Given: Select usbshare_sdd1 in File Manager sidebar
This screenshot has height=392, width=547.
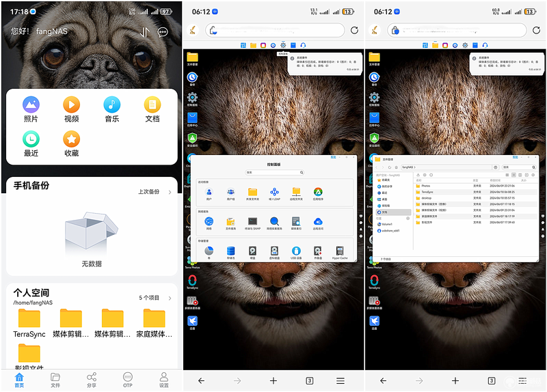Looking at the screenshot, I should tap(389, 231).
